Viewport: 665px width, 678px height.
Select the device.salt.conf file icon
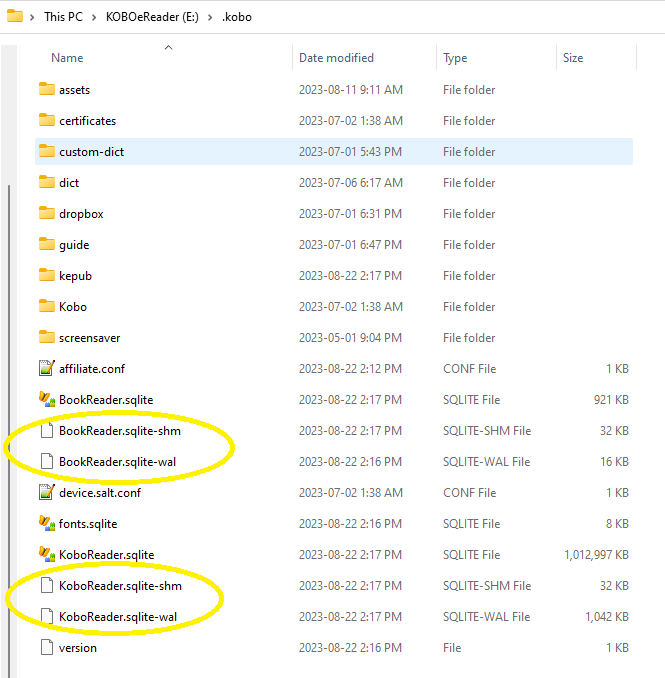(x=47, y=492)
